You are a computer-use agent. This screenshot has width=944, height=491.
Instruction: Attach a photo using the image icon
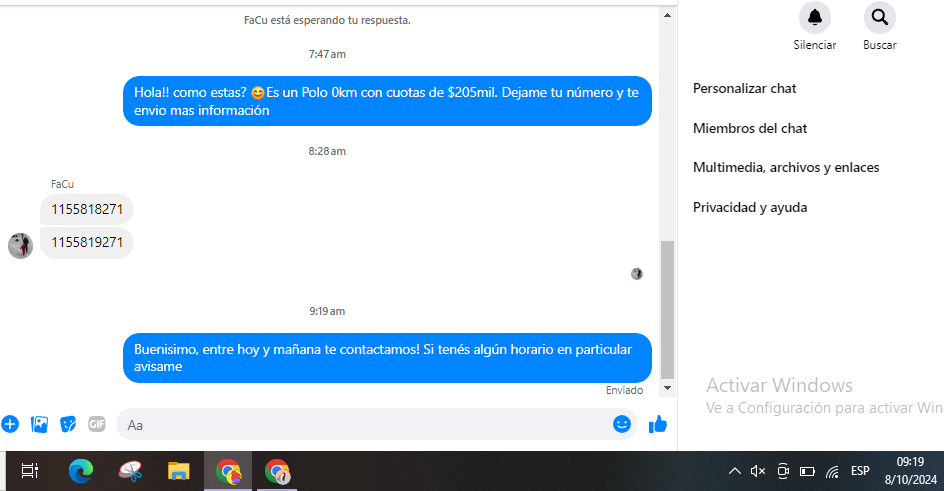tap(40, 424)
